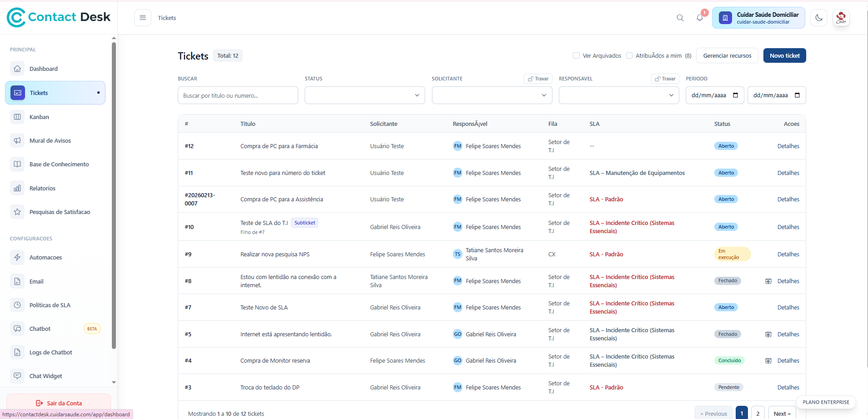Enable the Ver Arquivados checkbox
The height and width of the screenshot is (419, 868).
[576, 55]
